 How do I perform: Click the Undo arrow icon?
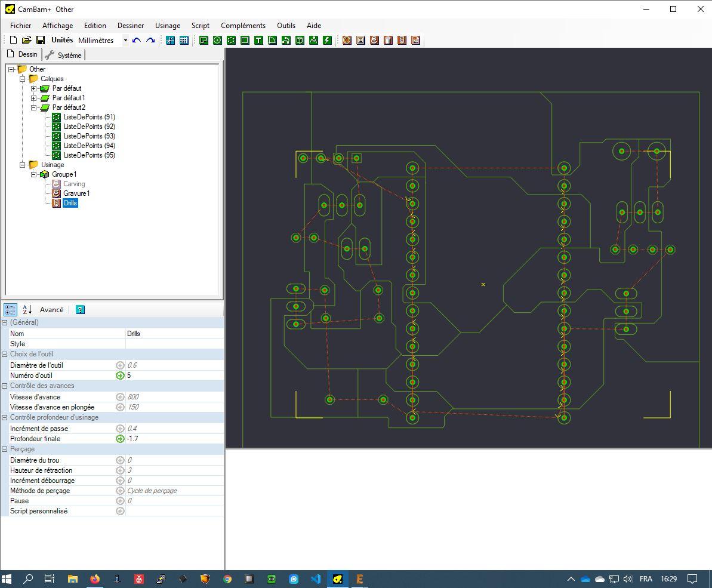[x=137, y=40]
